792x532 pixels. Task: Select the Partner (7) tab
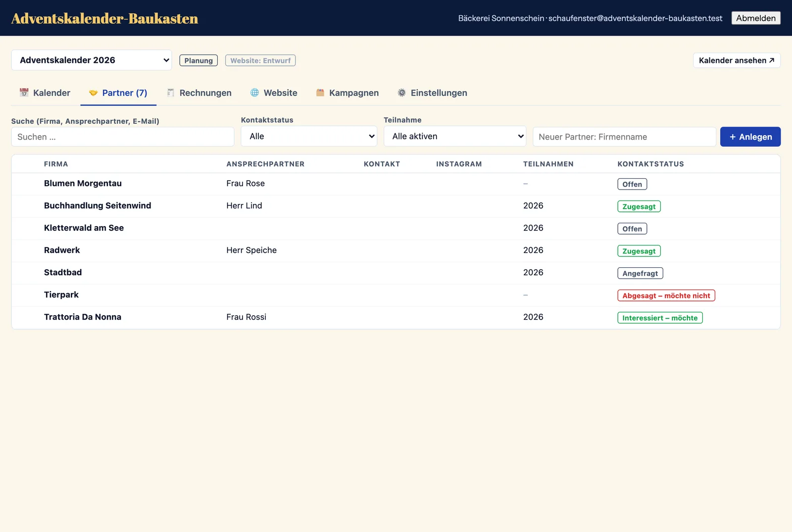tap(118, 93)
